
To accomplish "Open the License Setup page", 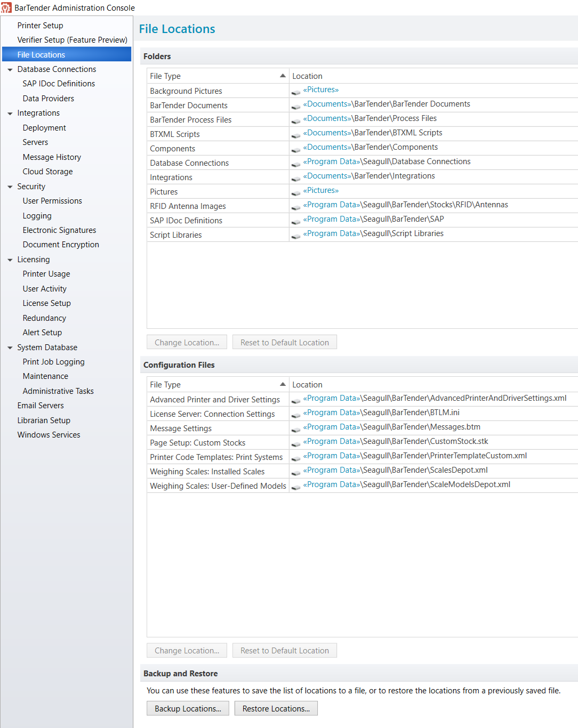I will pyautogui.click(x=46, y=303).
